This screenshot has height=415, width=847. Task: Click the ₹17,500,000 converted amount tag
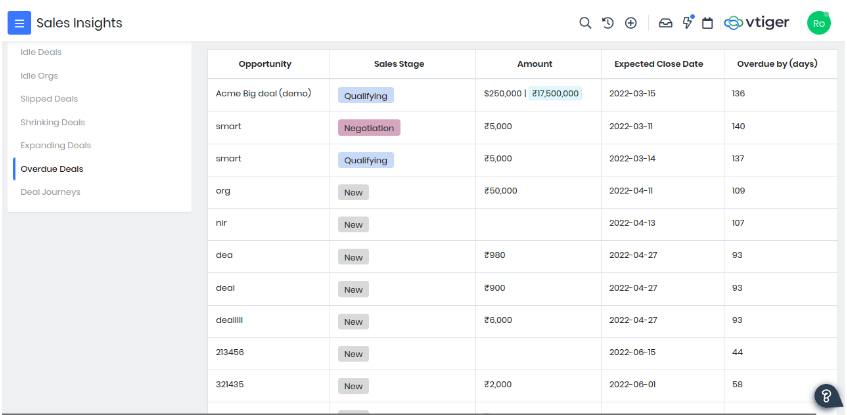click(x=555, y=93)
